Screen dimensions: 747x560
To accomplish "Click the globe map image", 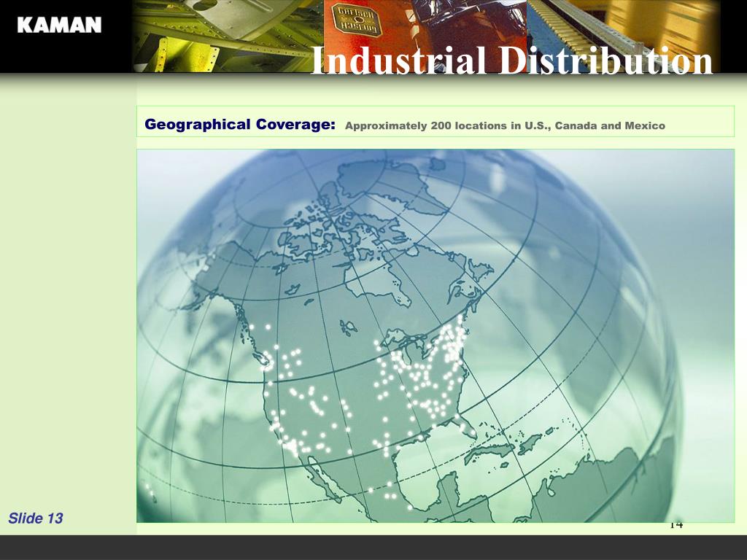I will [436, 335].
